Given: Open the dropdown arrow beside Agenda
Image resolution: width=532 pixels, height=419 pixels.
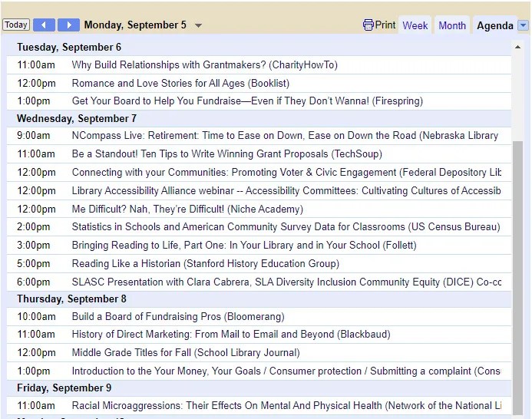Looking at the screenshot, I should 523,25.
